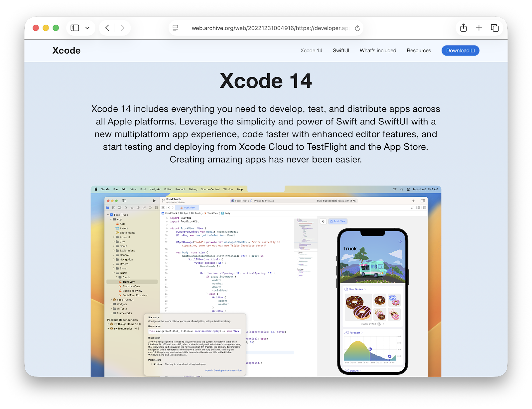The width and height of the screenshot is (532, 409).
Task: Open the Debug menu in Xcode menu bar
Action: 193,189
